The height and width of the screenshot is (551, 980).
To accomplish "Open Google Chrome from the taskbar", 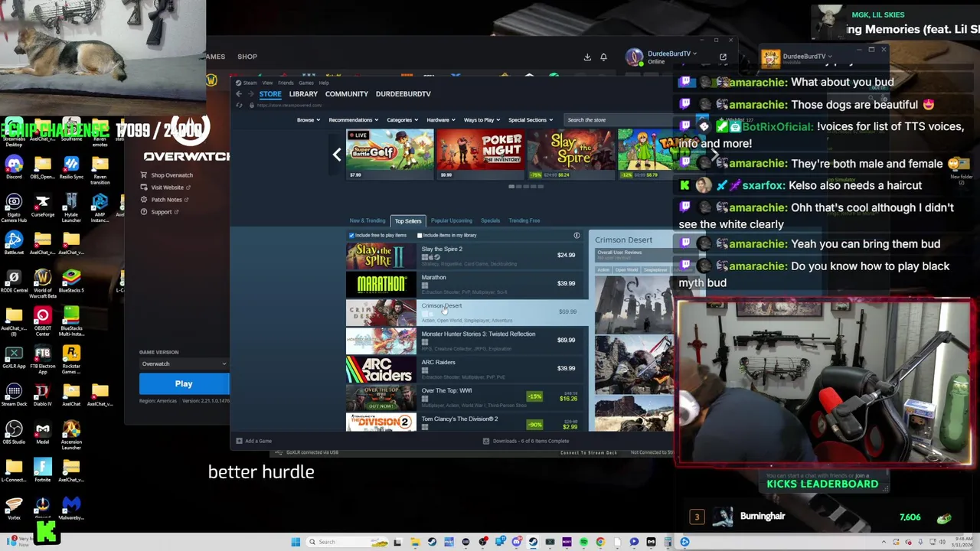I will [600, 542].
